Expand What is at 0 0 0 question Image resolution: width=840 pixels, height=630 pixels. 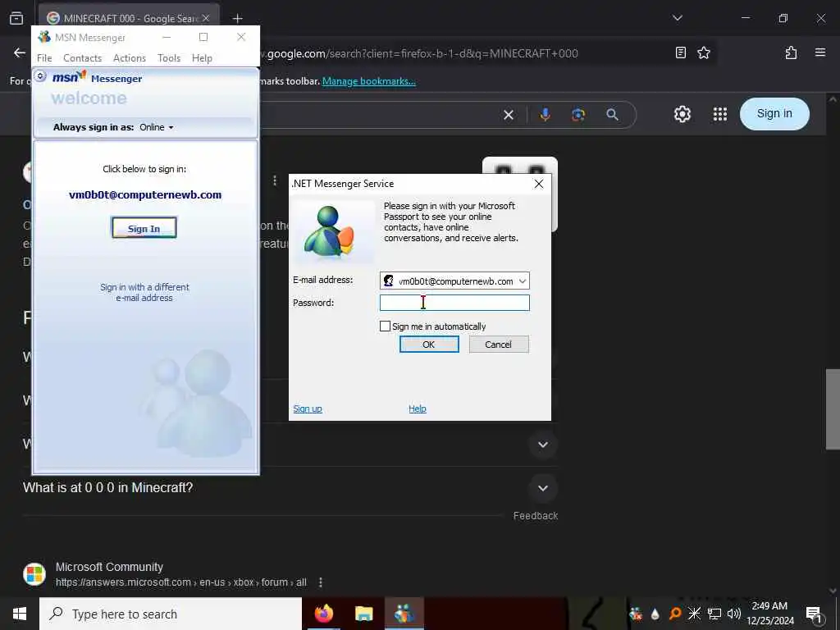coord(543,488)
